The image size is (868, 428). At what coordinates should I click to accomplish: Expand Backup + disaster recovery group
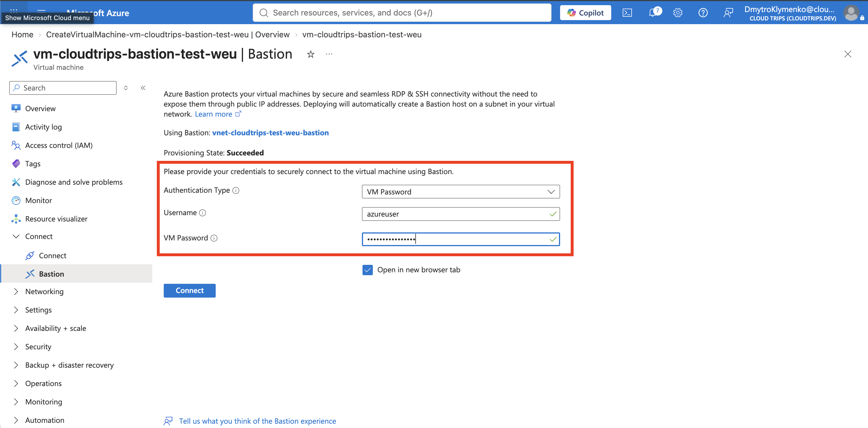pyautogui.click(x=16, y=365)
